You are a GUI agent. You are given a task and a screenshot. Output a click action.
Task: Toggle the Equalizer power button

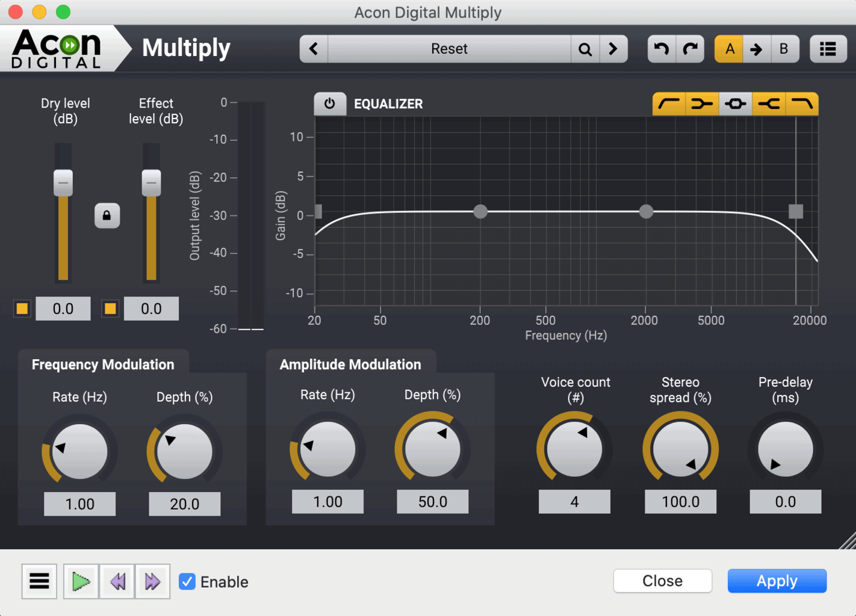pyautogui.click(x=330, y=103)
